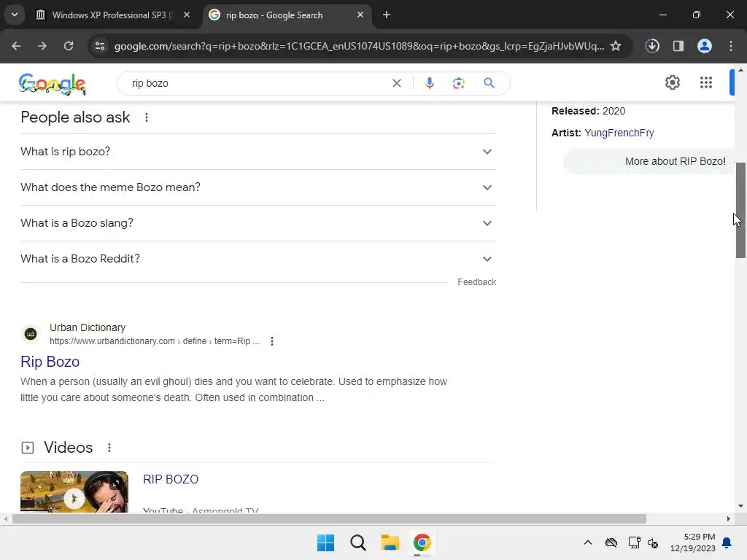Expand 'What is a Bozo slang?' question
Viewport: 747px width, 560px height.
pos(258,223)
